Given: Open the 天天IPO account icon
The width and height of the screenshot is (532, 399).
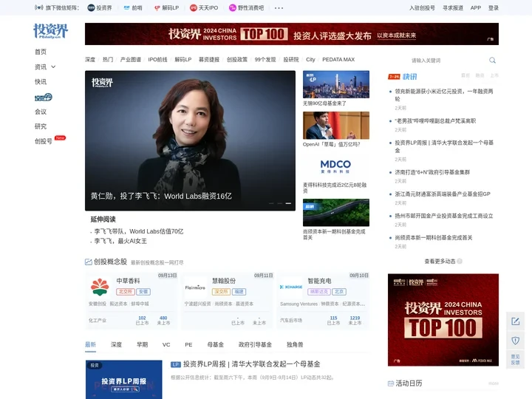Looking at the screenshot, I should pyautogui.click(x=194, y=8).
